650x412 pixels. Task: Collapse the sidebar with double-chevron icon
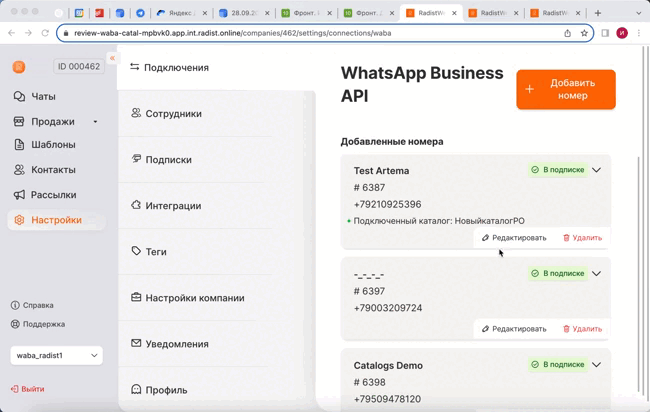tap(112, 58)
